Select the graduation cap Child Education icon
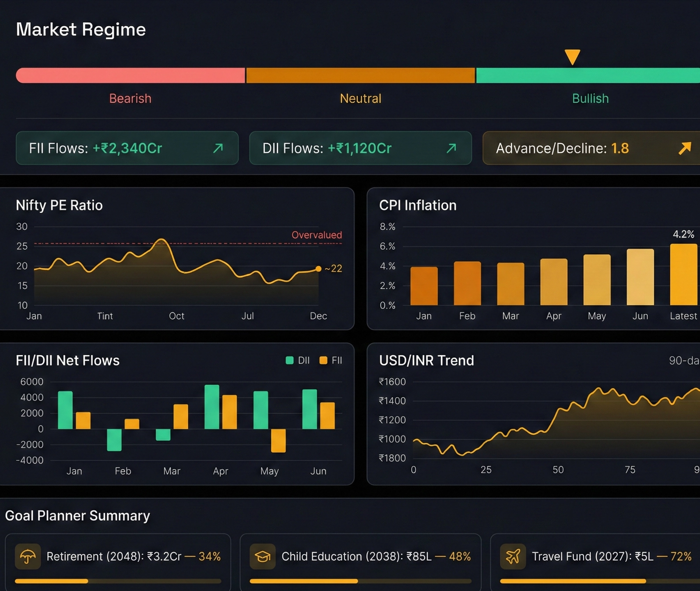Screen dimensions: 700x591 (x=263, y=556)
